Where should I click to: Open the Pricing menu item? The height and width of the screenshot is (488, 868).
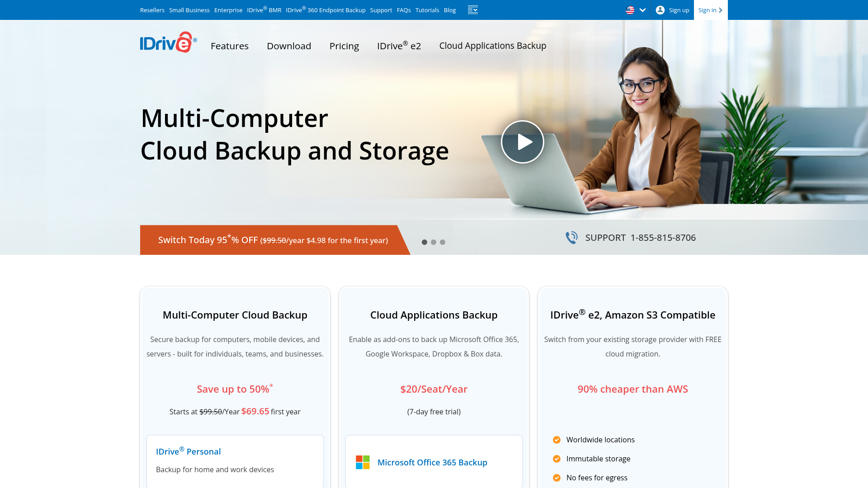point(344,46)
